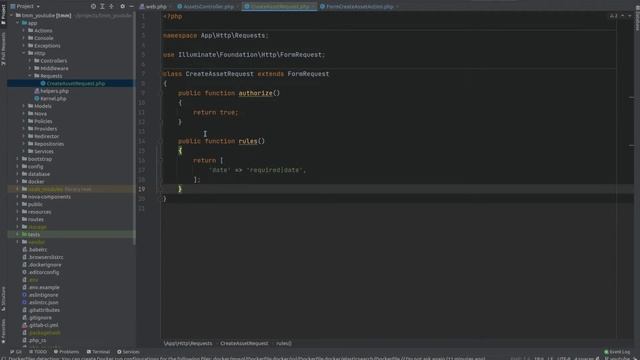Open the Services tool window
Viewport: 640px width, 360px height.
coord(128,352)
